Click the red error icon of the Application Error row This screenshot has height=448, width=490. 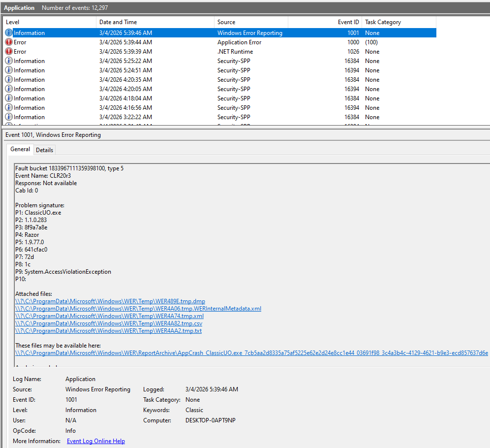click(9, 42)
